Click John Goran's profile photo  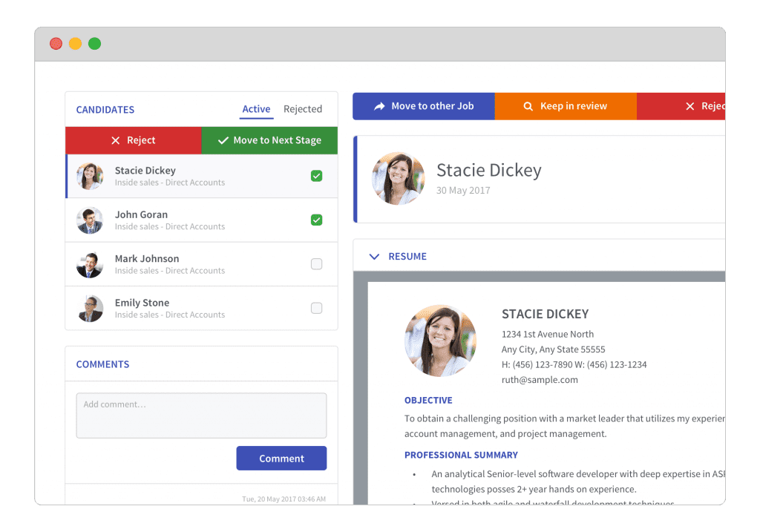90,220
